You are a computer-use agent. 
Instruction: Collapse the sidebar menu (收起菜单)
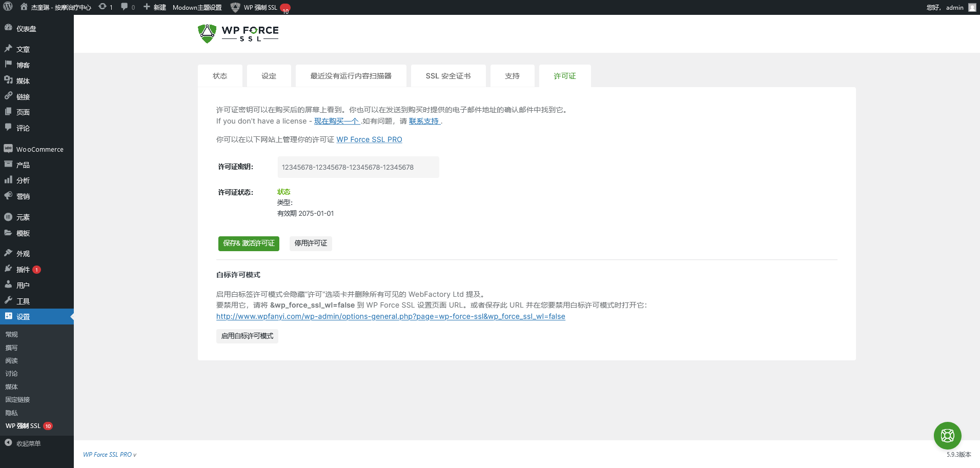[x=28, y=443]
